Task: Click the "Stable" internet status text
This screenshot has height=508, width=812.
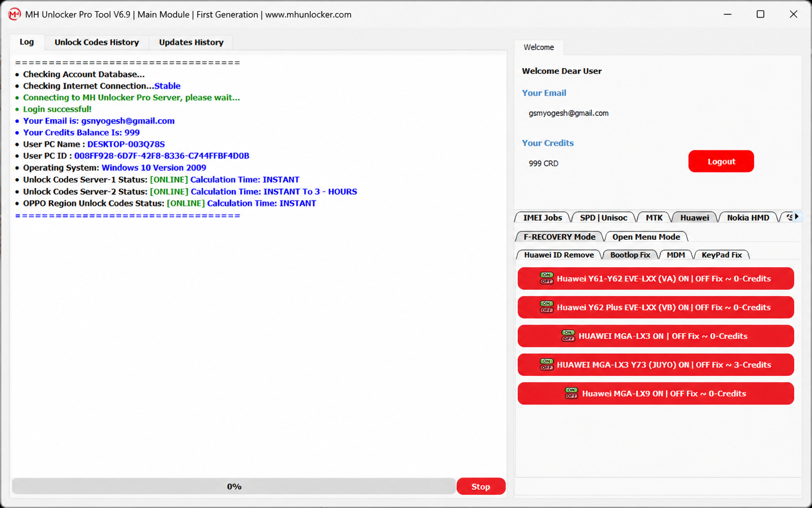Action: tap(167, 86)
